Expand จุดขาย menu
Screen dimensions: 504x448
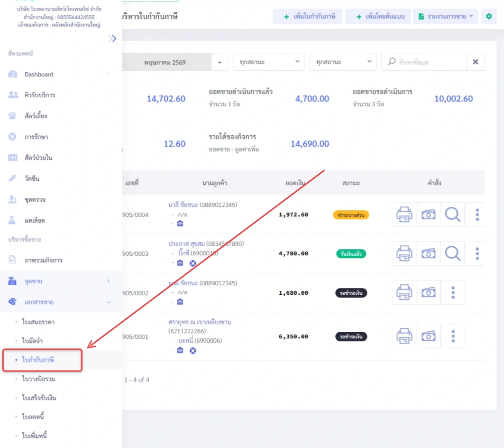point(61,281)
